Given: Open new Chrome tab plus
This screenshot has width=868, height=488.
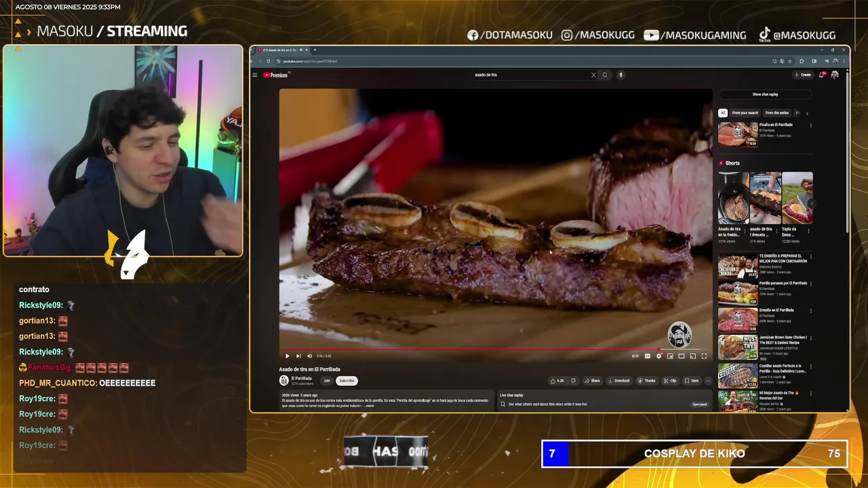Looking at the screenshot, I should 315,50.
